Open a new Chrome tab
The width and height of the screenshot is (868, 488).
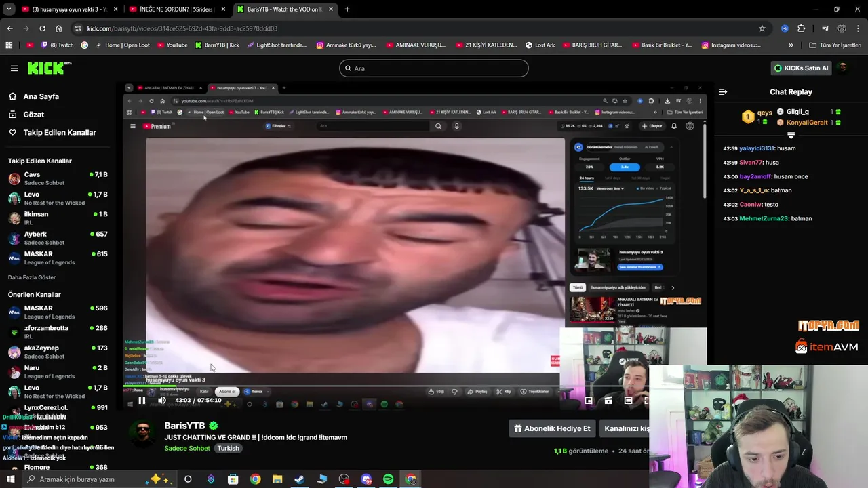[x=347, y=9]
